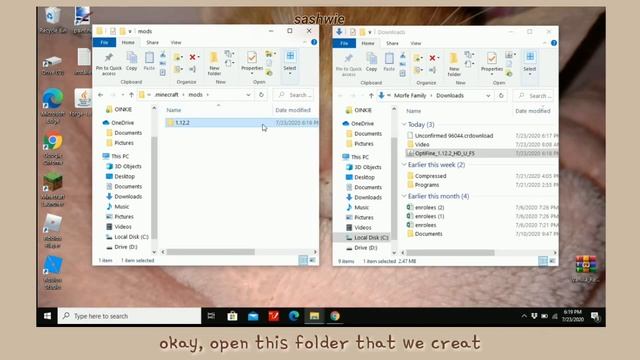Open the WinRAR desktop icon
The image size is (640, 360).
click(586, 268)
